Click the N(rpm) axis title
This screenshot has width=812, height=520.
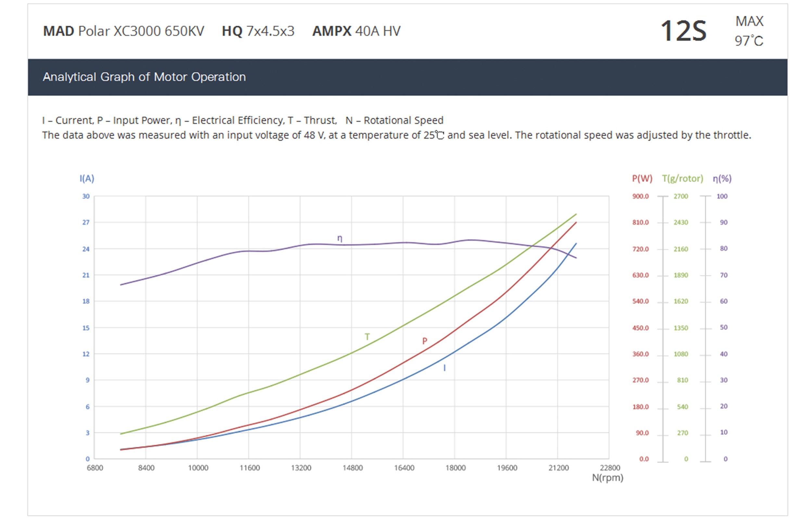pos(608,478)
